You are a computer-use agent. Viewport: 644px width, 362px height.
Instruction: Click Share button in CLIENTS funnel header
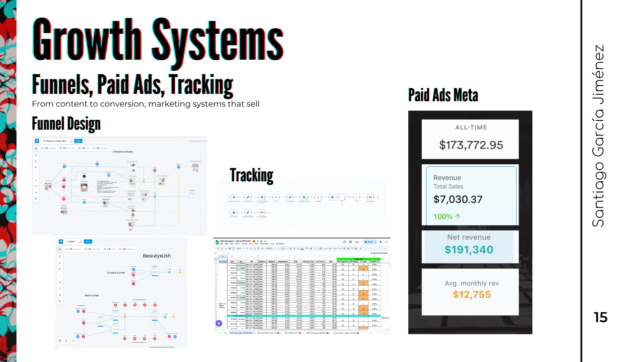coord(88,242)
